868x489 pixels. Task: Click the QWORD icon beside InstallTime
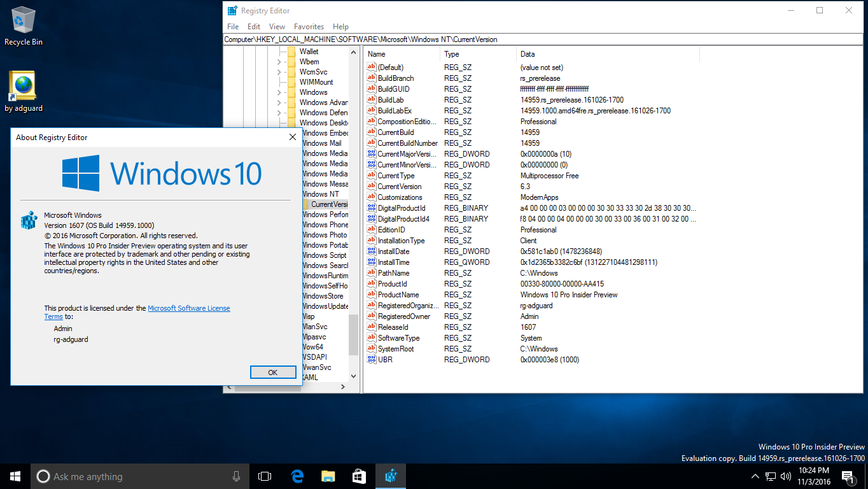coord(372,262)
